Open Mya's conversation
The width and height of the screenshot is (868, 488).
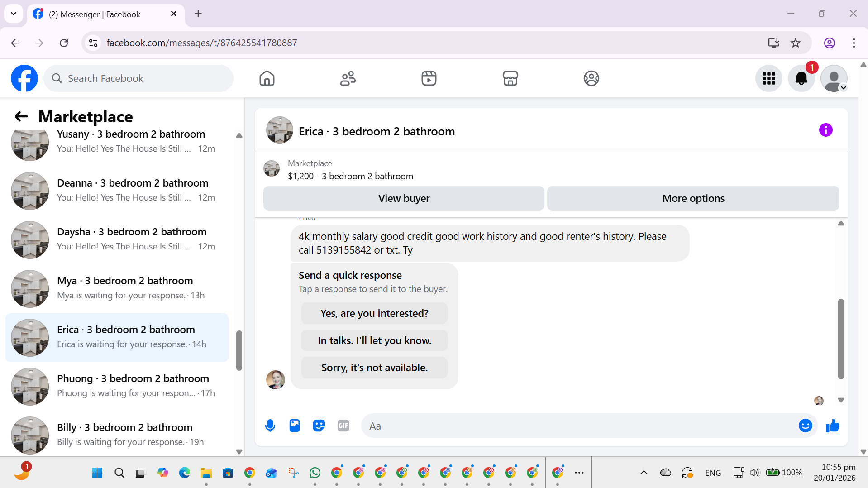pyautogui.click(x=117, y=288)
